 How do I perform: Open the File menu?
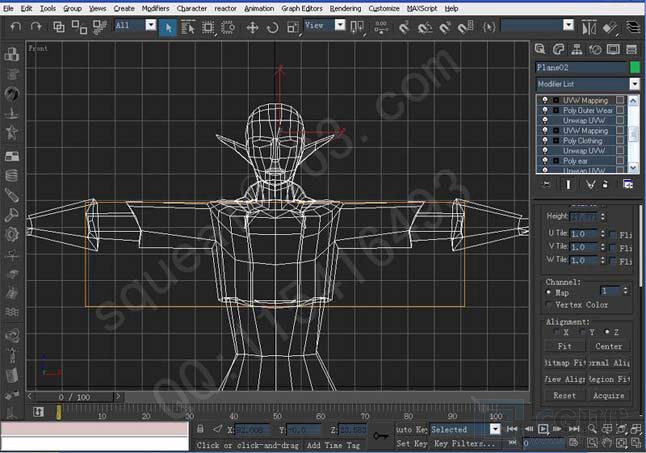coord(8,8)
